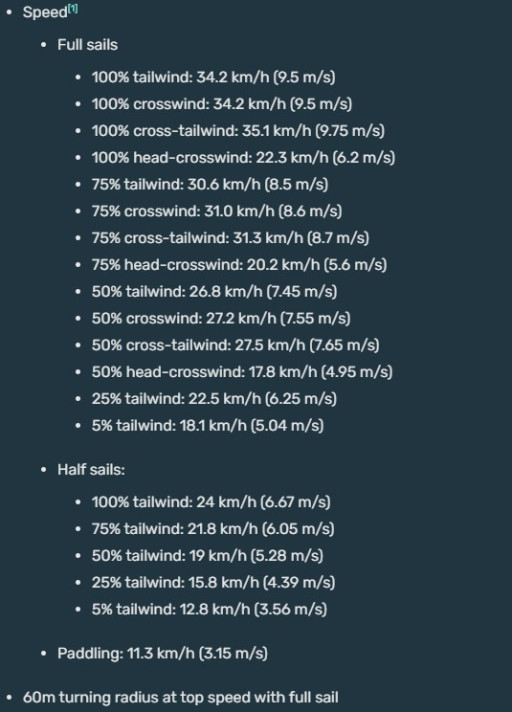Select the 75% head-crosswind 20.2 km/h entry

click(239, 265)
